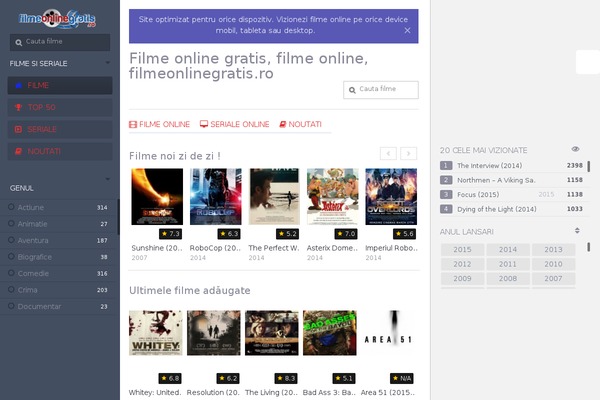Click the film icon next to FILME in sidebar
The width and height of the screenshot is (600, 400).
click(18, 85)
